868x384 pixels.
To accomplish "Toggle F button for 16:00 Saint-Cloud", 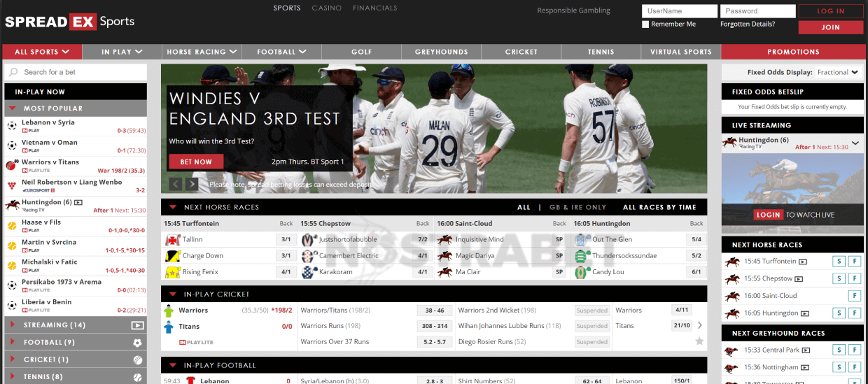I will click(854, 297).
